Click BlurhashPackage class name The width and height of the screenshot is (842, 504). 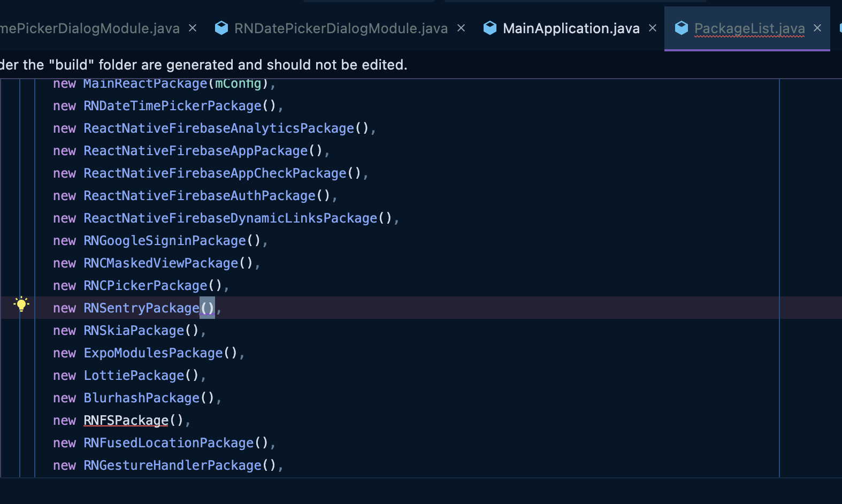142,398
